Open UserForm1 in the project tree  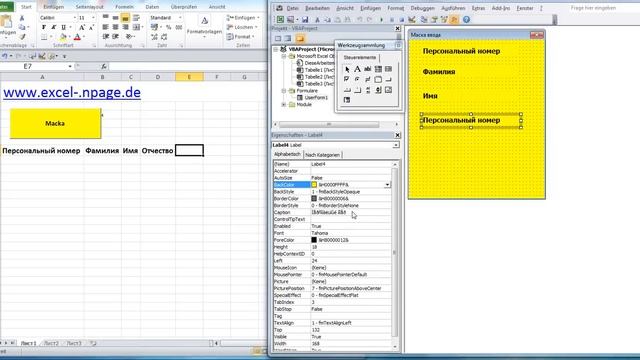pos(316,98)
